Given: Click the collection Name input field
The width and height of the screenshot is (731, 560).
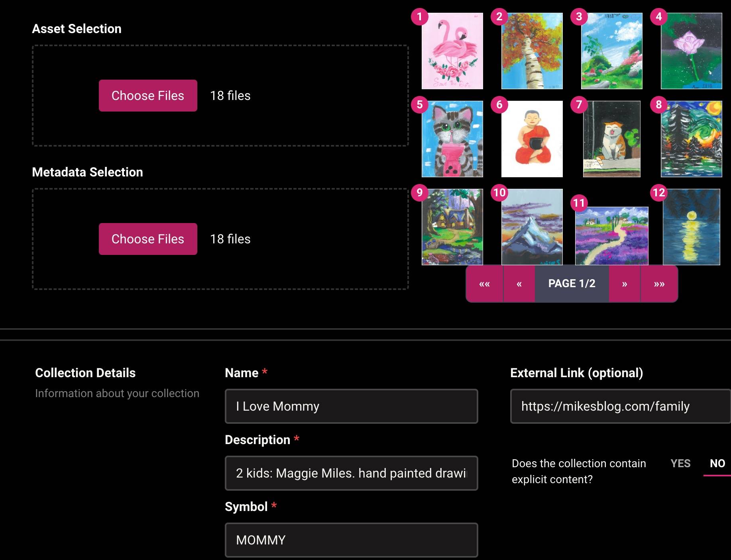Looking at the screenshot, I should point(351,406).
